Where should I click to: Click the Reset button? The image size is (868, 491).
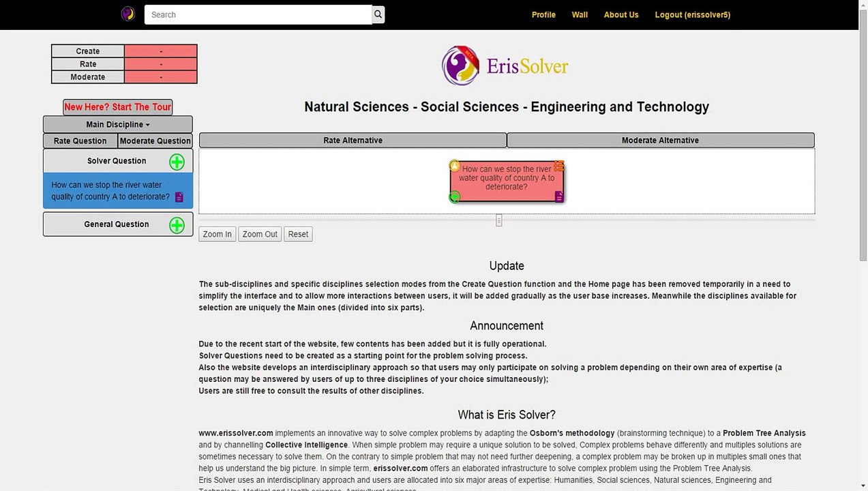click(298, 234)
